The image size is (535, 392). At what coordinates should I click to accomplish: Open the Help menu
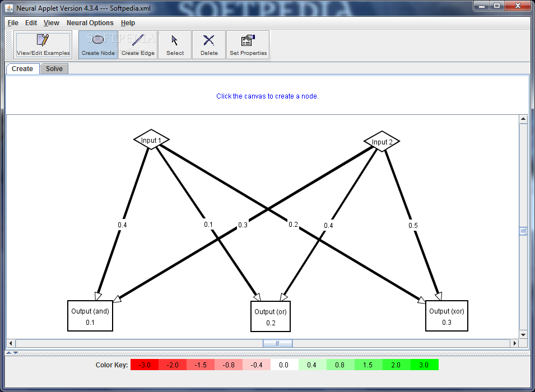(128, 23)
